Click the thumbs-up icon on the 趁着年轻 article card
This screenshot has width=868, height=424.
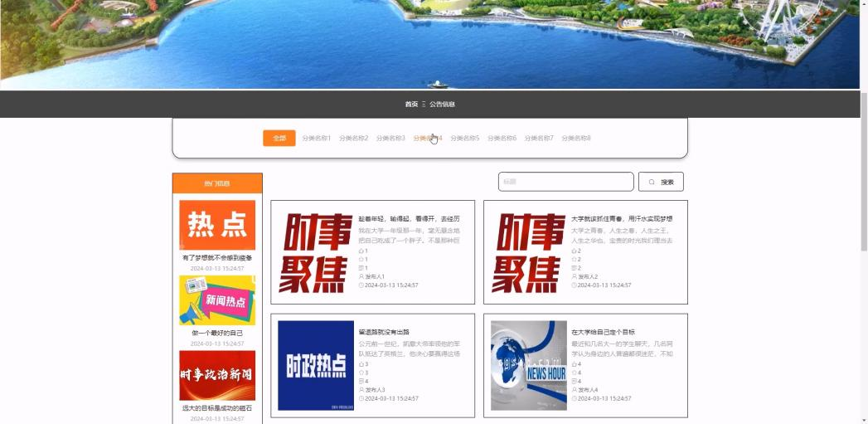361,251
